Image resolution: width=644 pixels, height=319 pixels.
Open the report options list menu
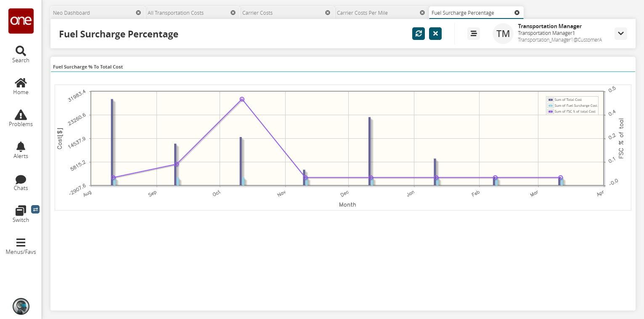(x=474, y=34)
